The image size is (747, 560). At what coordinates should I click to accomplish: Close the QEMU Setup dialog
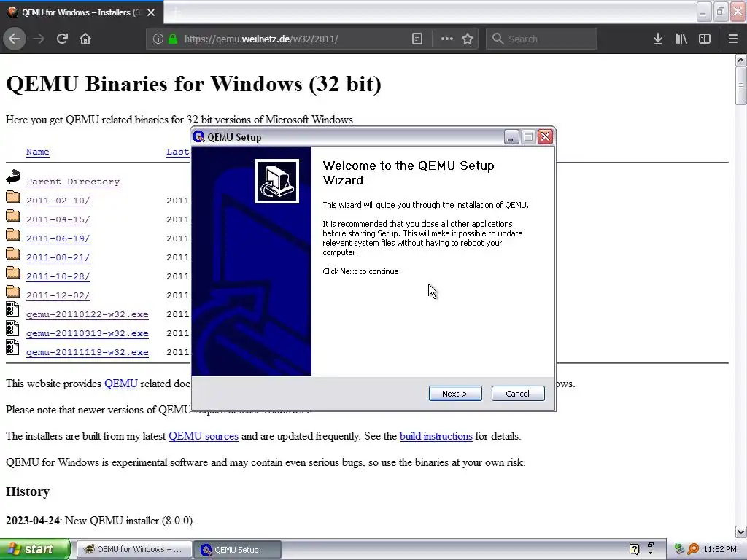(545, 137)
